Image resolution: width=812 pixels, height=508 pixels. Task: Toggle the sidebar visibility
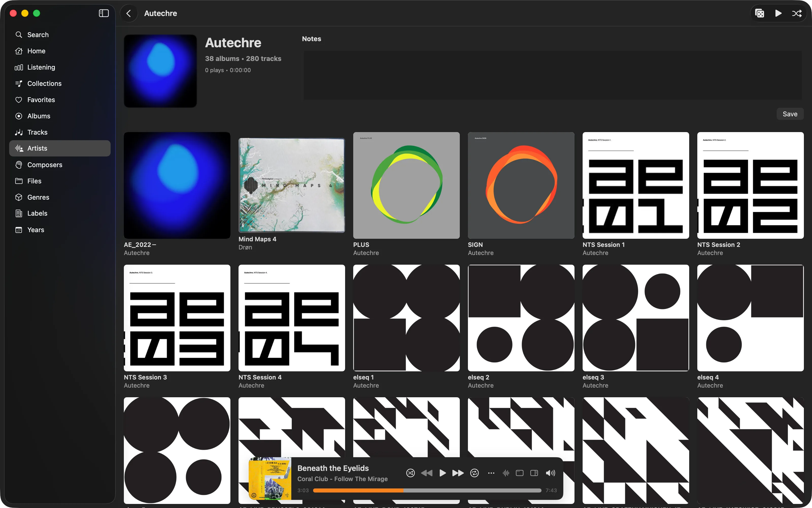pyautogui.click(x=104, y=13)
